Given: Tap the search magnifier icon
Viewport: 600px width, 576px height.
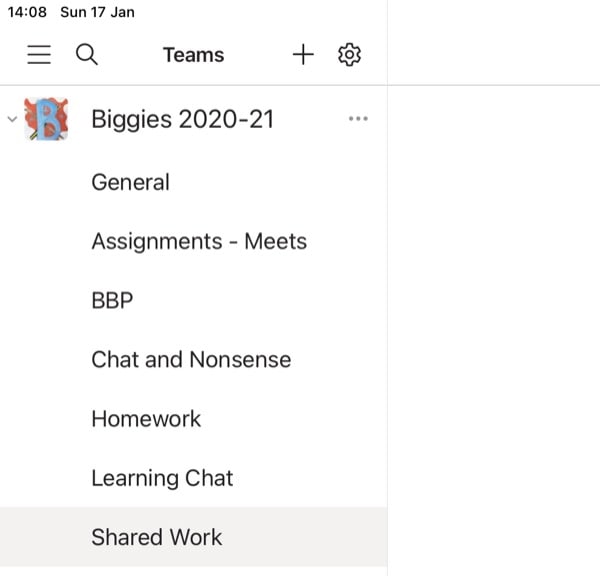Looking at the screenshot, I should click(x=87, y=55).
